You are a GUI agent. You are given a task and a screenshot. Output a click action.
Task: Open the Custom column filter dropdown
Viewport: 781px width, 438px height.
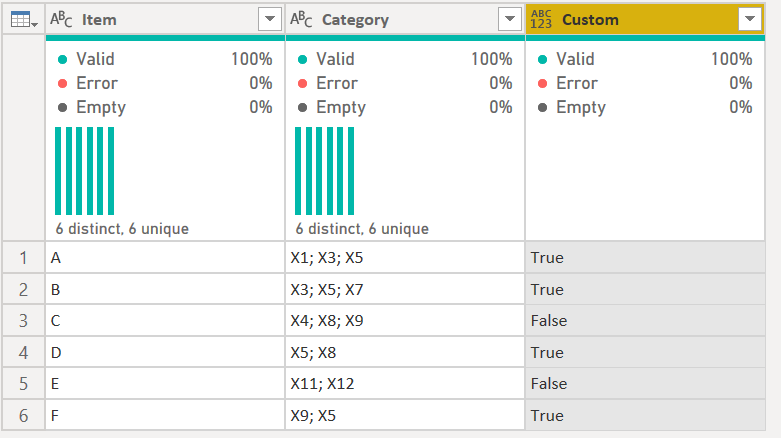click(x=750, y=19)
